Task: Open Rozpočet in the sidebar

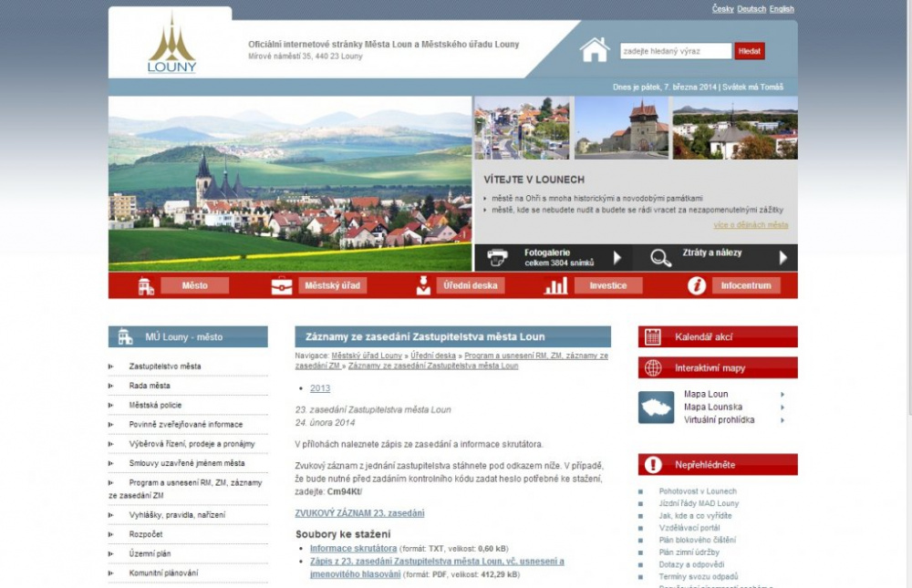Action: coord(146,534)
